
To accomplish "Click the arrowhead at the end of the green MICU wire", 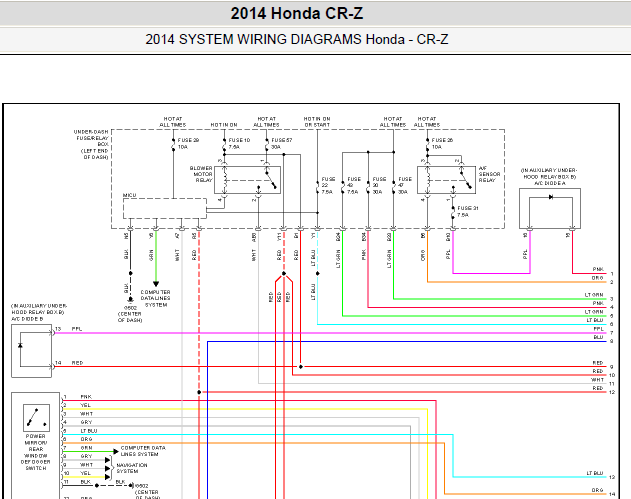I will pyautogui.click(x=156, y=284).
